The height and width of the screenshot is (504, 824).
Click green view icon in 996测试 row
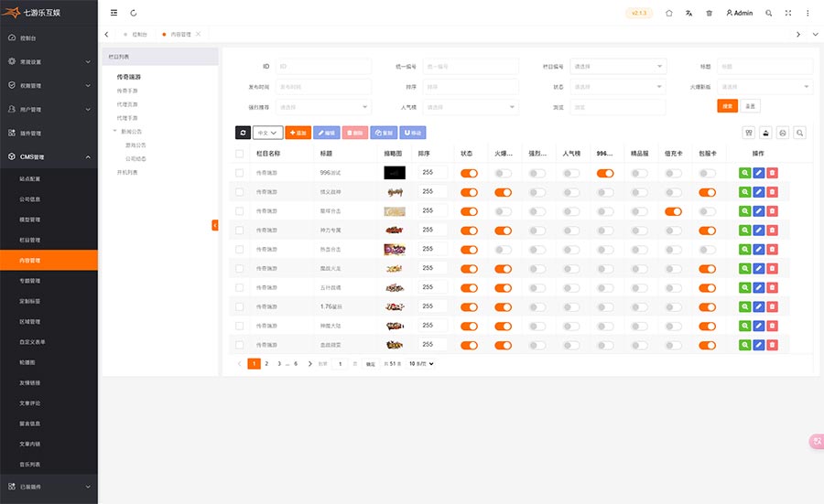click(745, 172)
